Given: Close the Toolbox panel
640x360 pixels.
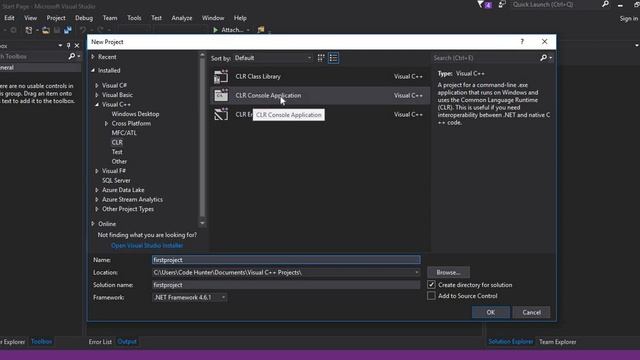Looking at the screenshot, I should tap(77, 45).
